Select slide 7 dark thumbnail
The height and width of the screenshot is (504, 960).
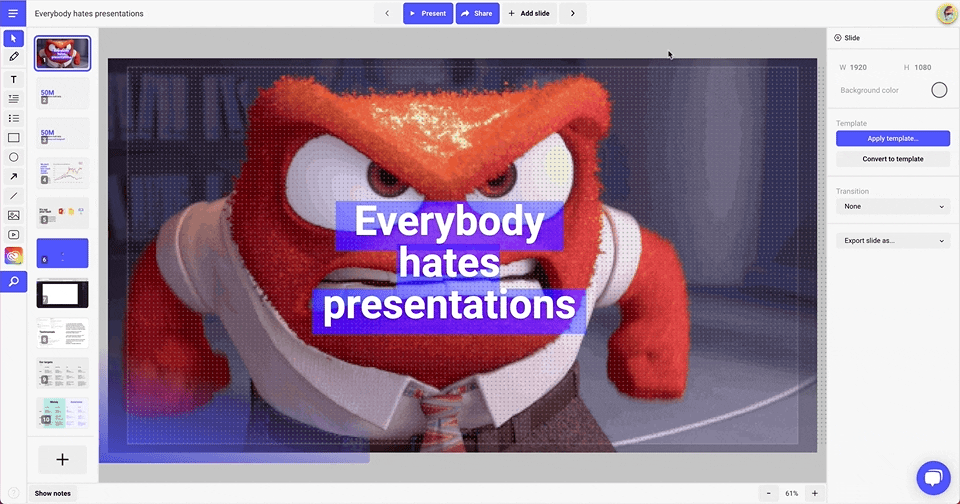[x=62, y=293]
